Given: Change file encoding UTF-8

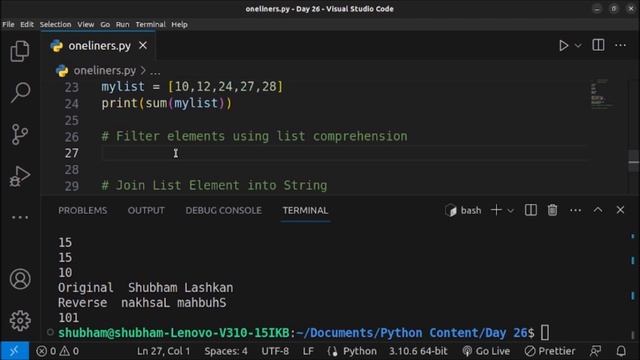Looking at the screenshot, I should [275, 351].
